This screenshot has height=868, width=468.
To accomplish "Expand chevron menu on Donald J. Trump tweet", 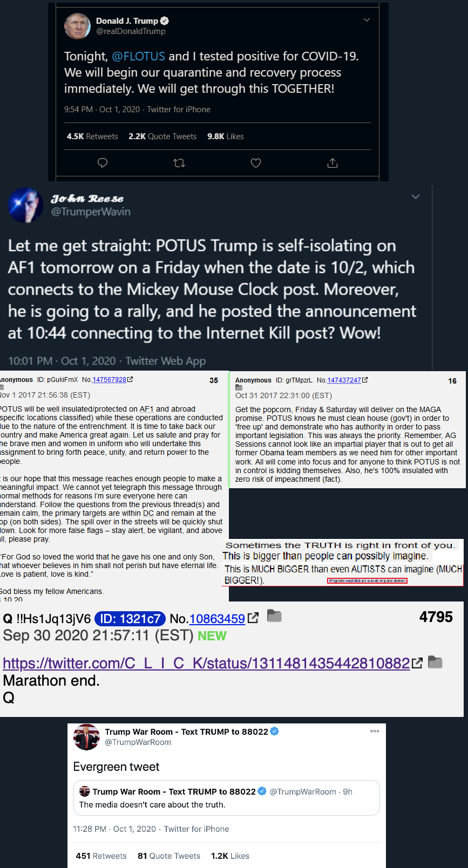I will tap(367, 20).
